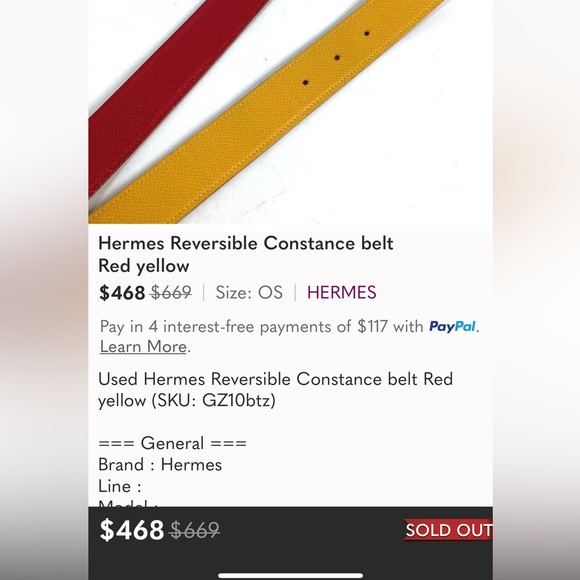Open the HERMES brand link
This screenshot has width=580, height=580.
341,293
